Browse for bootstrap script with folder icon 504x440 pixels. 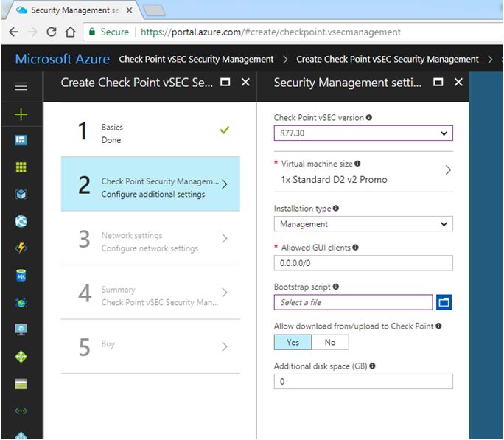tap(444, 302)
